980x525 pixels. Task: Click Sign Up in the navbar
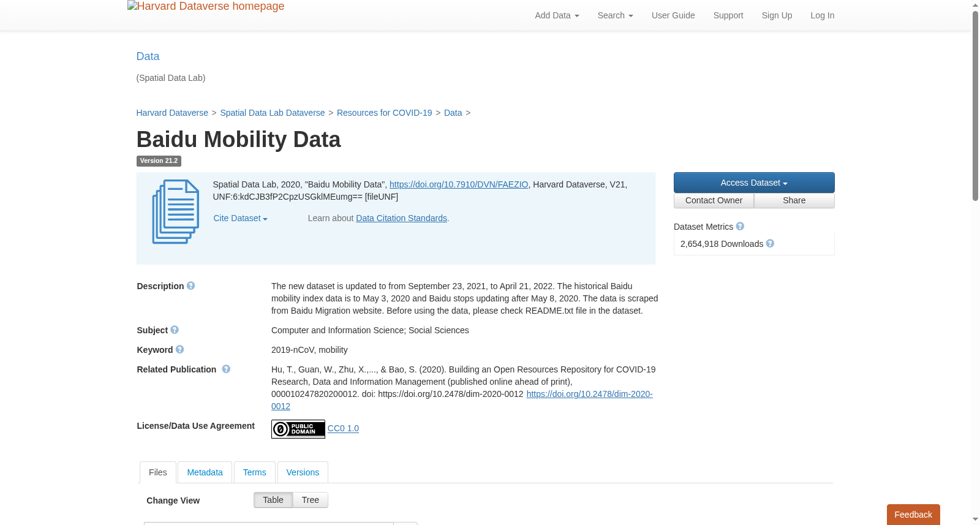point(777,15)
